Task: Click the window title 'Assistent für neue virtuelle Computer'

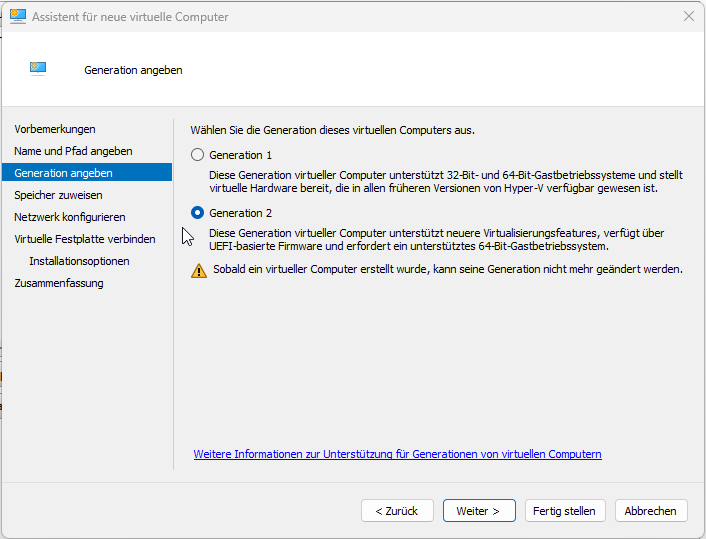Action: (x=130, y=17)
